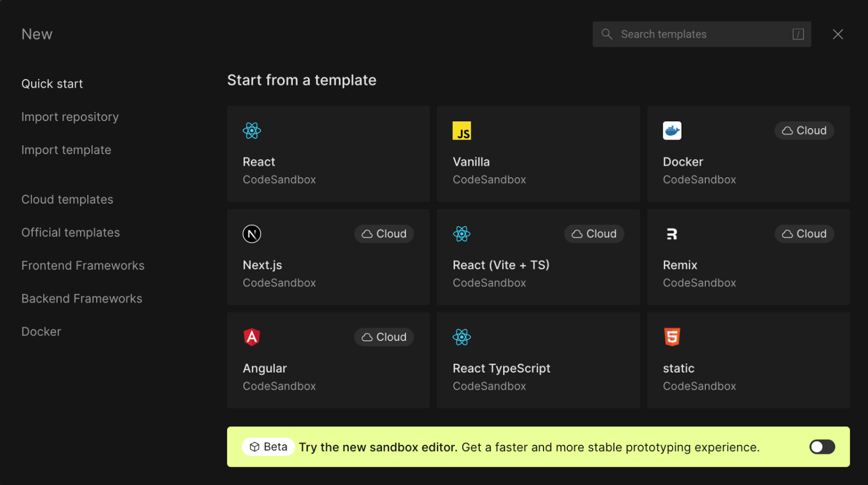Open the Import repository section
The image size is (868, 485).
coord(70,117)
